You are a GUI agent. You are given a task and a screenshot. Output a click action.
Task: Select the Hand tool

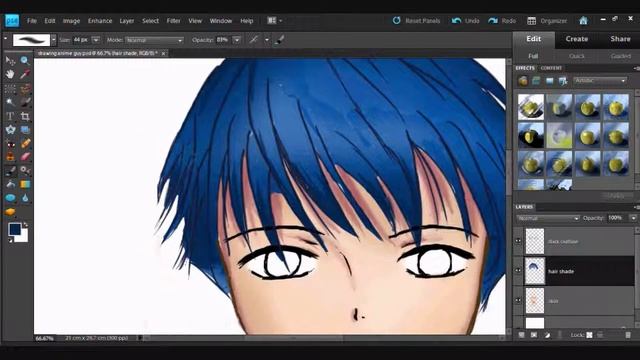tap(10, 74)
